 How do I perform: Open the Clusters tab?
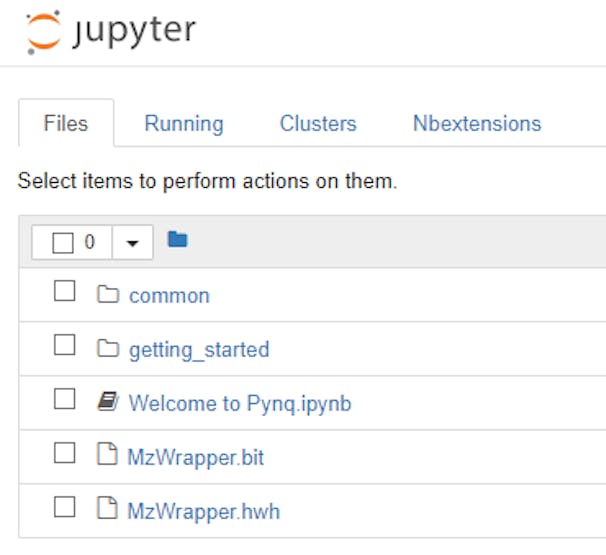(318, 124)
